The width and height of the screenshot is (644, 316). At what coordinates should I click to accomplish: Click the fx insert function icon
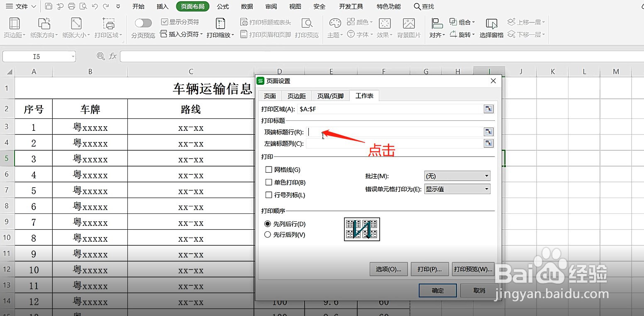(x=112, y=56)
